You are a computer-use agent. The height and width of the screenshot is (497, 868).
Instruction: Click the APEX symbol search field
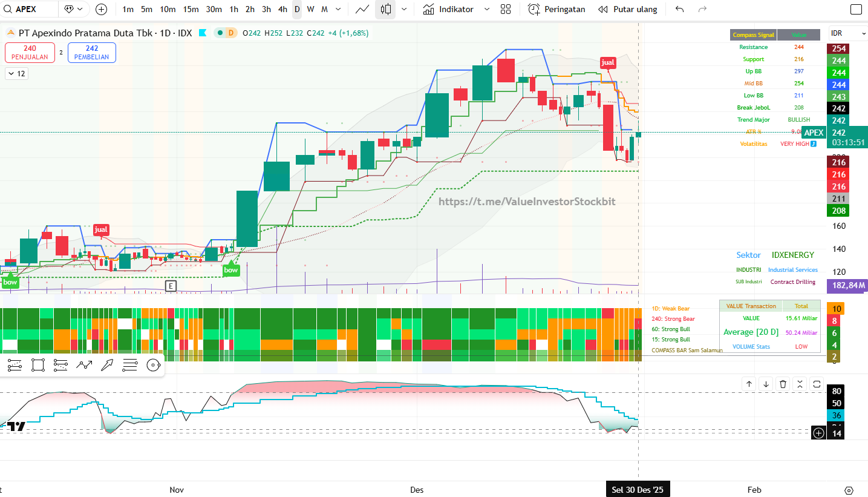click(x=30, y=9)
